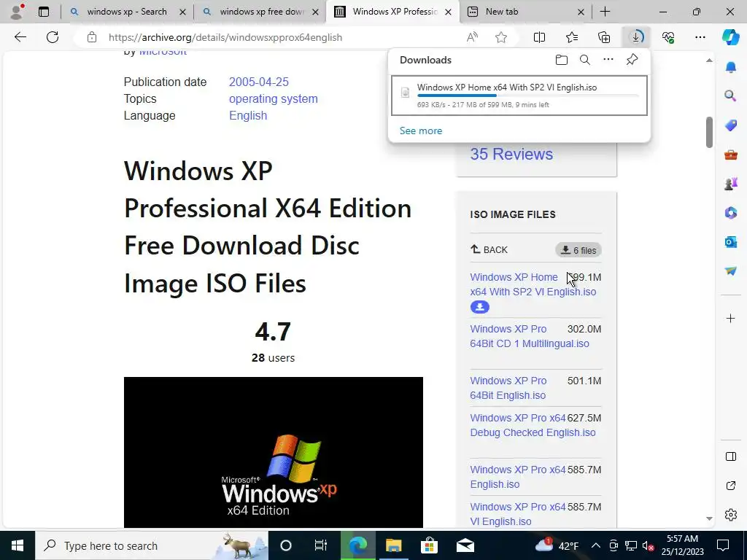Pin the Downloads panel
Screen dimensions: 747x560
(x=632, y=60)
